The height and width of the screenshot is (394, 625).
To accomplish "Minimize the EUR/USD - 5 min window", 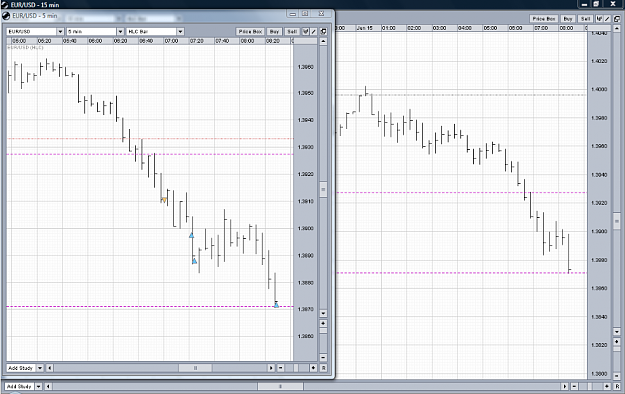I will tap(292, 14).
